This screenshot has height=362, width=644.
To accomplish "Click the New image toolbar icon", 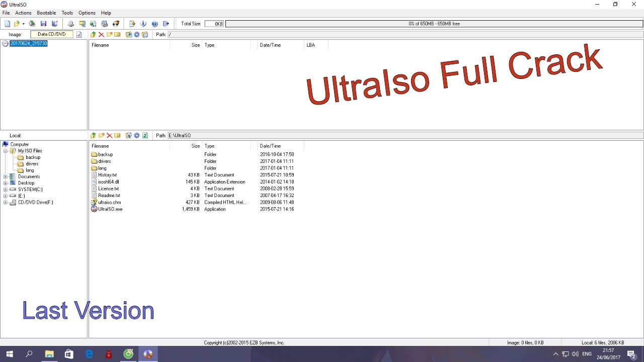I will tap(7, 24).
